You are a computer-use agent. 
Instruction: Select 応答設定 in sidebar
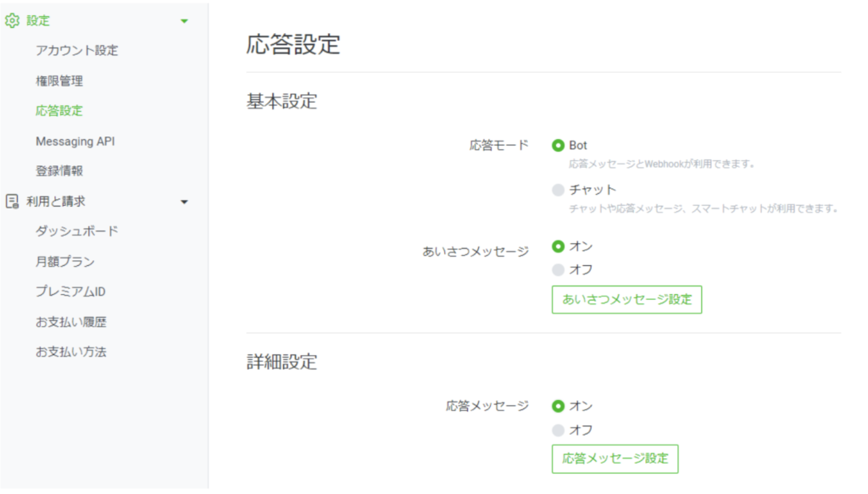[x=59, y=111]
